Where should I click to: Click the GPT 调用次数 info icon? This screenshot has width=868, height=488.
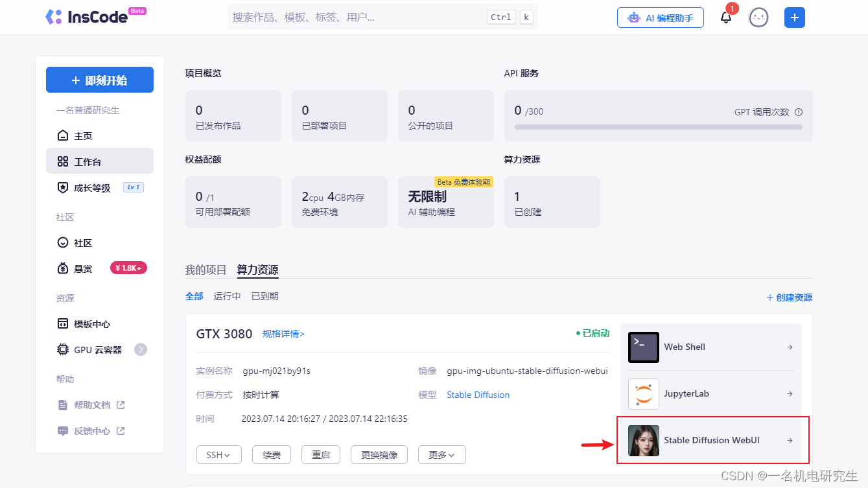799,112
